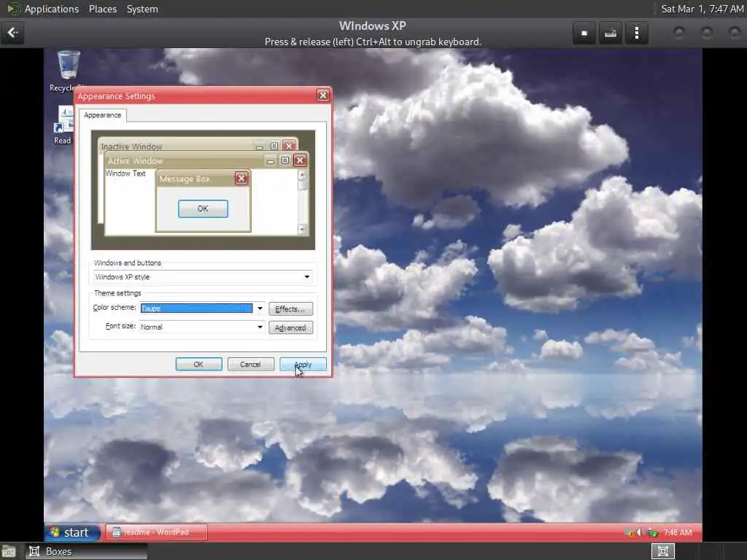The image size is (747, 560).
Task: Click the volume icon in XP tray
Action: point(639,532)
